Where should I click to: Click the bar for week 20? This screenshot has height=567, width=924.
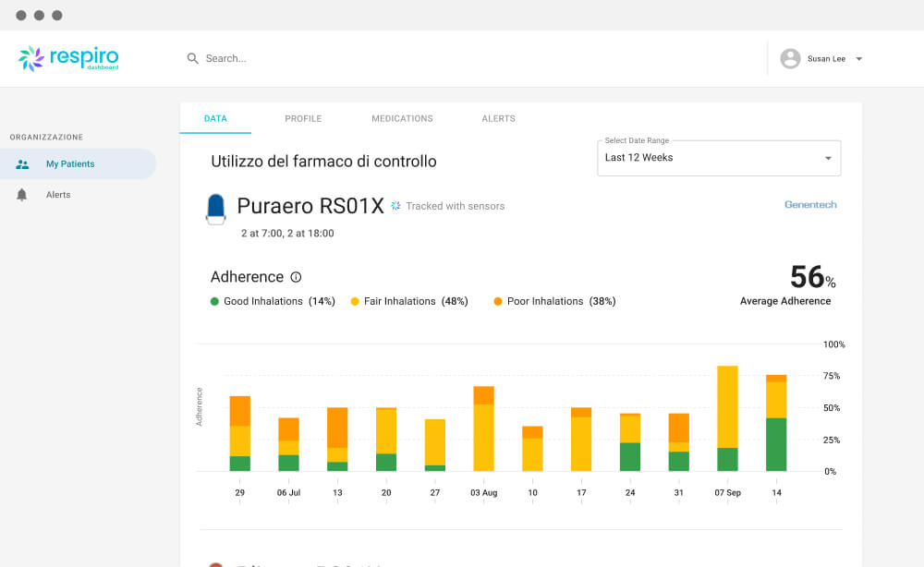(x=386, y=440)
